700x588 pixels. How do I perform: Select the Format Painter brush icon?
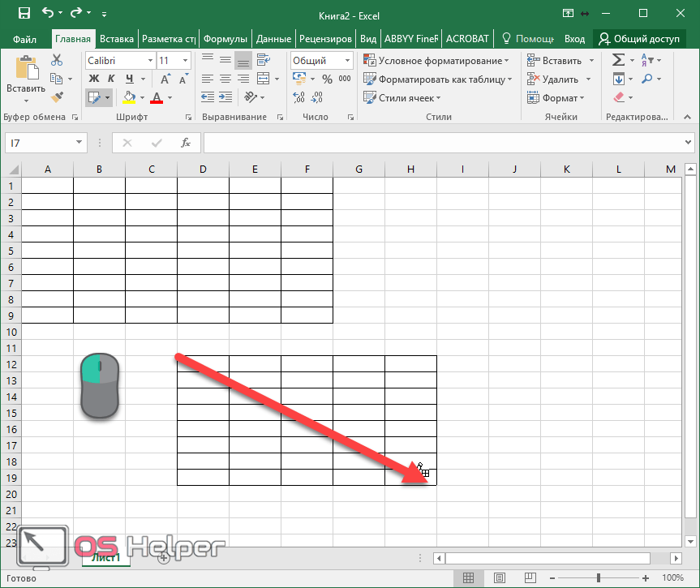click(x=56, y=97)
